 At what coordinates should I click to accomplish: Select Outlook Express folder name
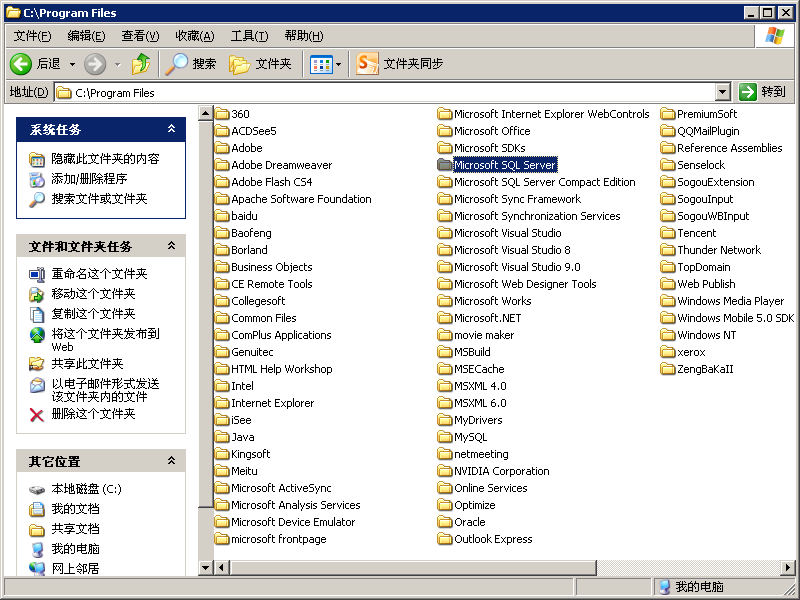493,539
